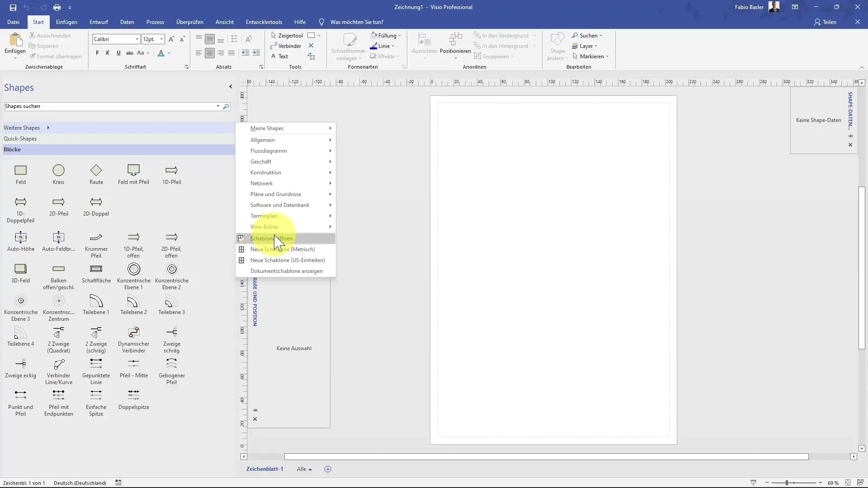Viewport: 868px width, 488px height.
Task: Click the shape search magnifier icon
Action: [x=226, y=106]
